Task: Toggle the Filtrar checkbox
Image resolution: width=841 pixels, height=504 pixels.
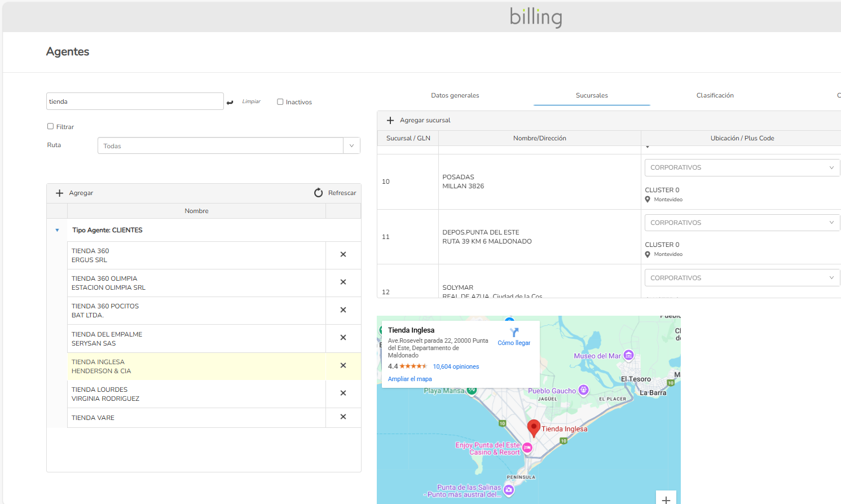Action: 51,127
